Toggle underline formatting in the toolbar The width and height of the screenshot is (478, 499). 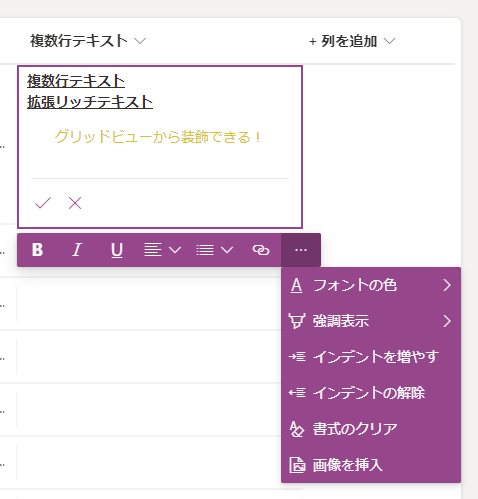[x=117, y=250]
